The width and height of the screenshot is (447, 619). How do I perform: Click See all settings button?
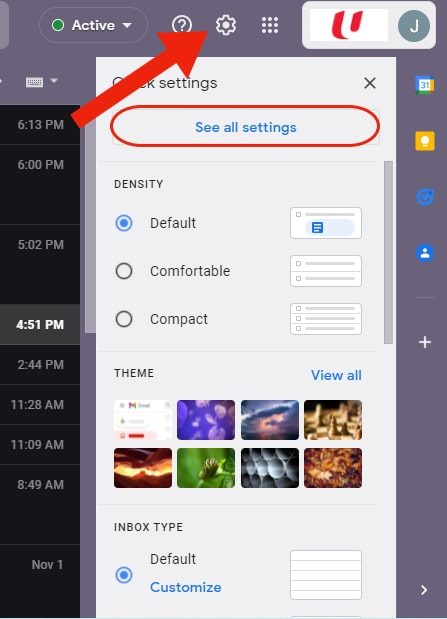point(246,127)
